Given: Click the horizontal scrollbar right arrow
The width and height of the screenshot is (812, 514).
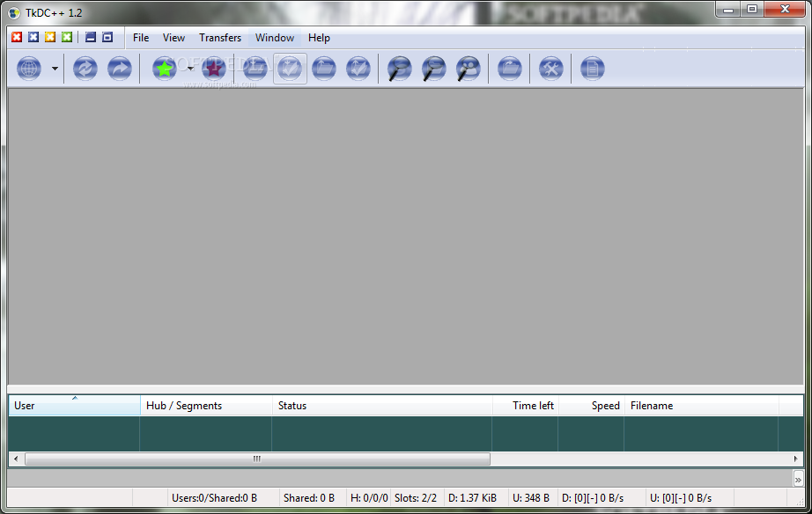Looking at the screenshot, I should click(x=795, y=459).
